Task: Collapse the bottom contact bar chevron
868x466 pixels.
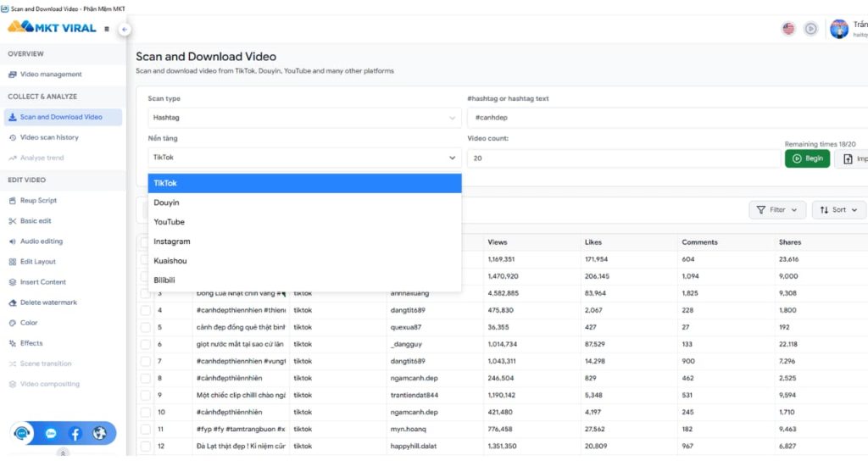Action: [x=63, y=452]
